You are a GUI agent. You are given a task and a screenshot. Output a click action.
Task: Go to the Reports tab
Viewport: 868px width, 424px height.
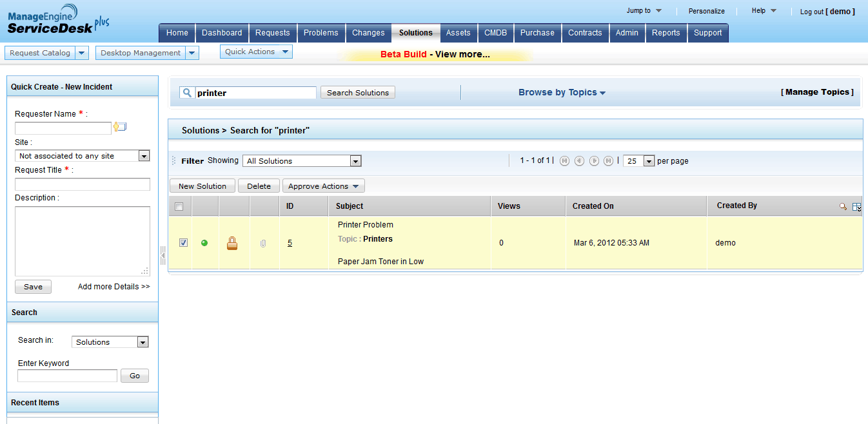tap(666, 33)
